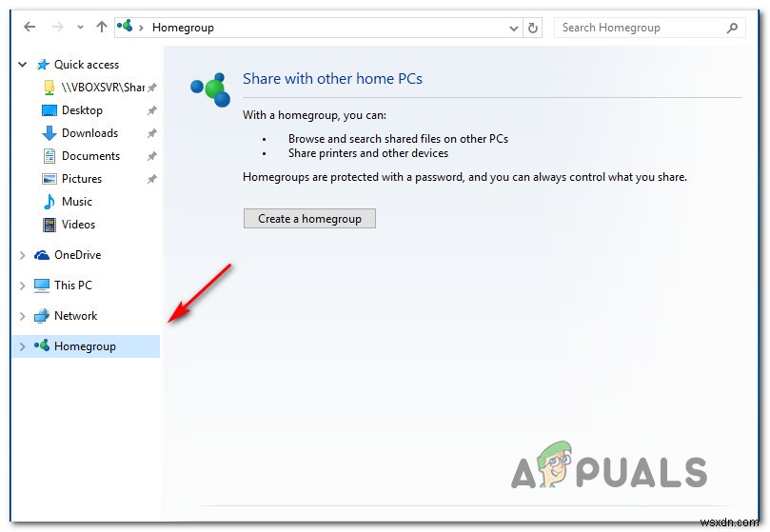
Task: Toggle pin next to Desktop entry
Action: coord(152,110)
